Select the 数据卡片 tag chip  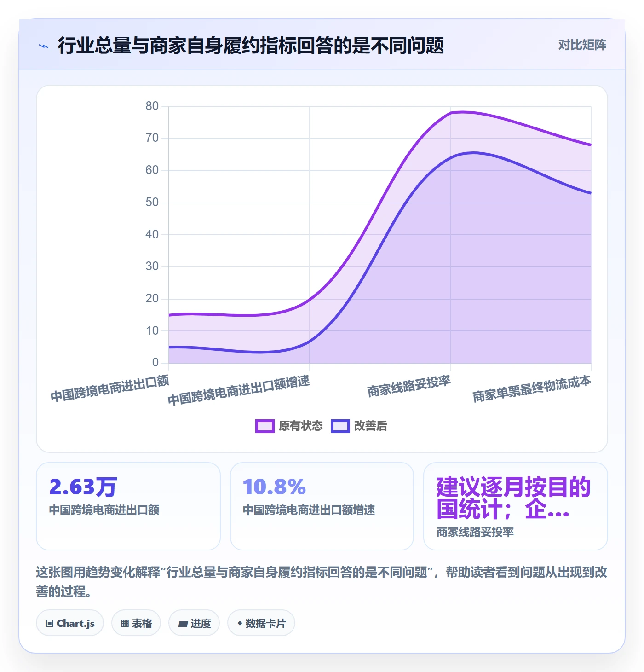coord(261,623)
